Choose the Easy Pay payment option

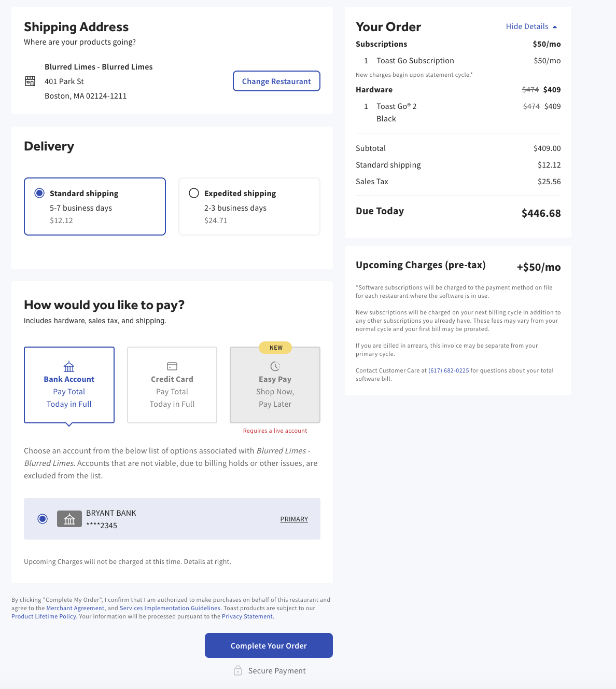pyautogui.click(x=275, y=385)
